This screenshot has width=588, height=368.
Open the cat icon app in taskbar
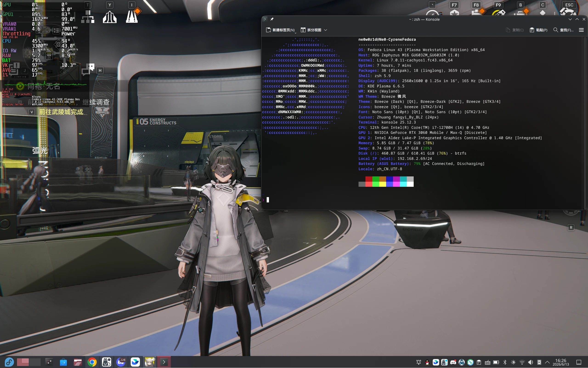click(106, 362)
